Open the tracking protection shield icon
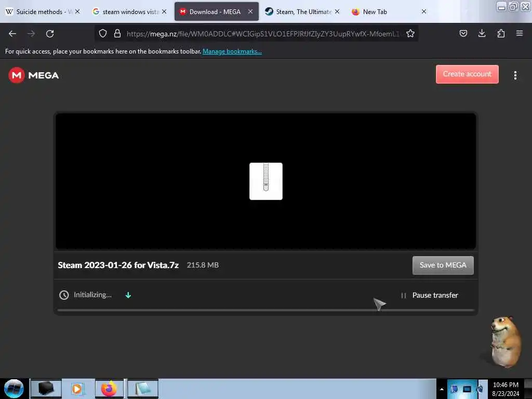The height and width of the screenshot is (399, 532). (x=103, y=33)
